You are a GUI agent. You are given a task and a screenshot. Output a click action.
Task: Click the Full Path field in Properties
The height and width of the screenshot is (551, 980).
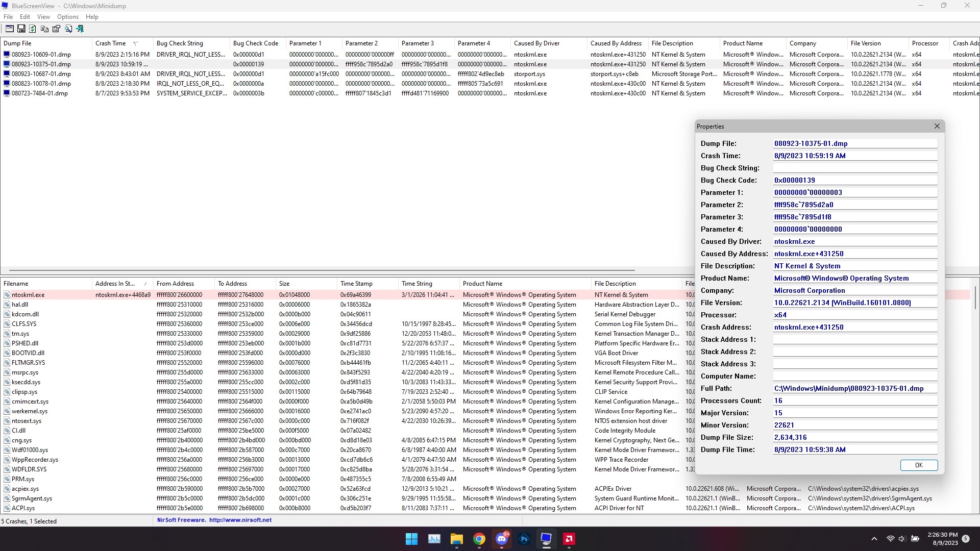(x=855, y=389)
